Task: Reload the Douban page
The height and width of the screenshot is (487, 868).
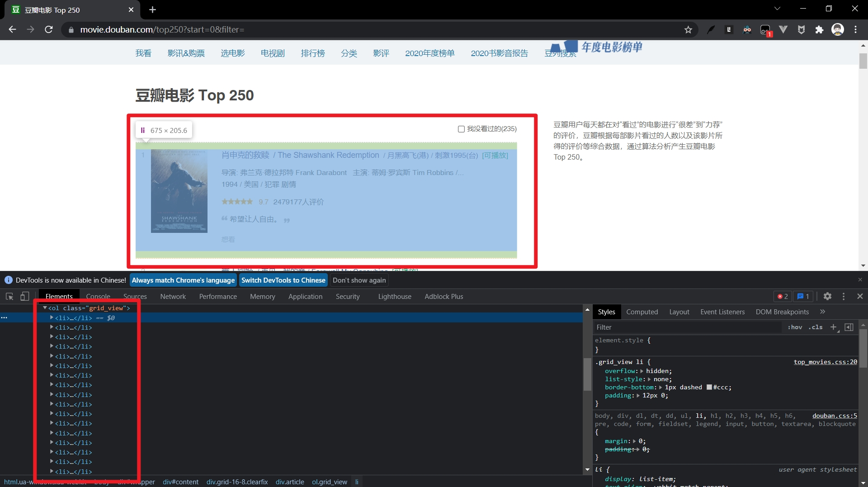Action: pyautogui.click(x=49, y=29)
